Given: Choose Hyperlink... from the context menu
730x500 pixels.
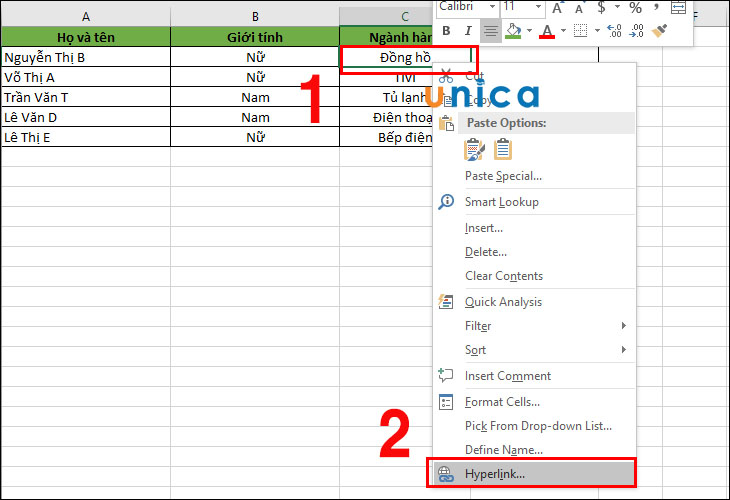Looking at the screenshot, I should [x=494, y=473].
